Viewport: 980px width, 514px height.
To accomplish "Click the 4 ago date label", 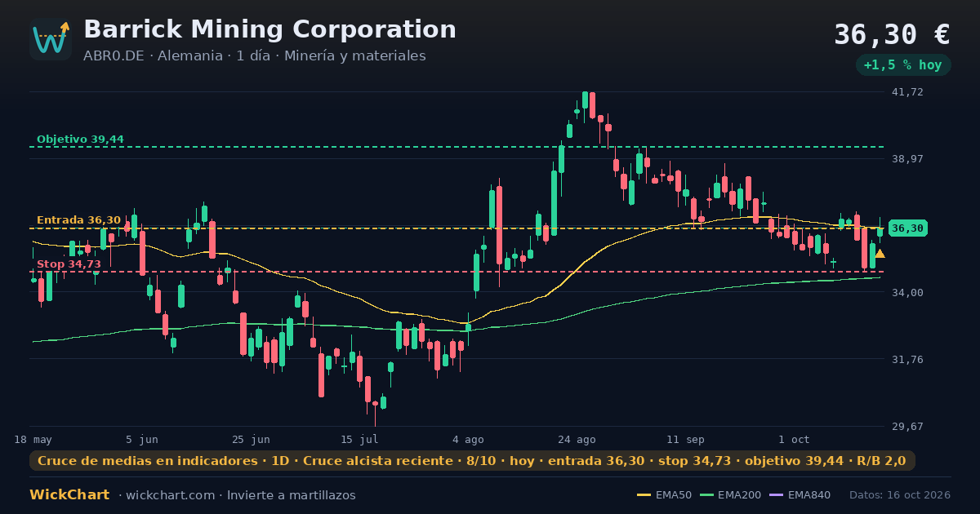I will (468, 440).
